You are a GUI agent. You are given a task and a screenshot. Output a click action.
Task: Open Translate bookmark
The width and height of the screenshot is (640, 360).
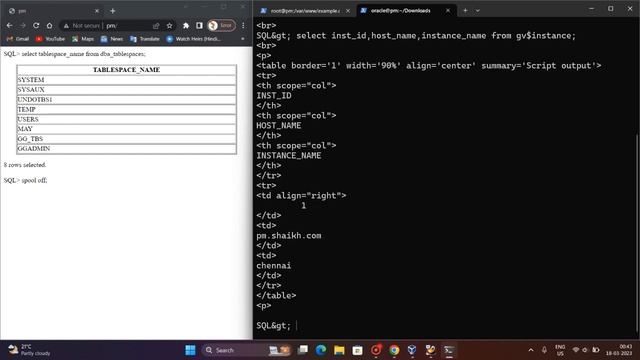(145, 39)
